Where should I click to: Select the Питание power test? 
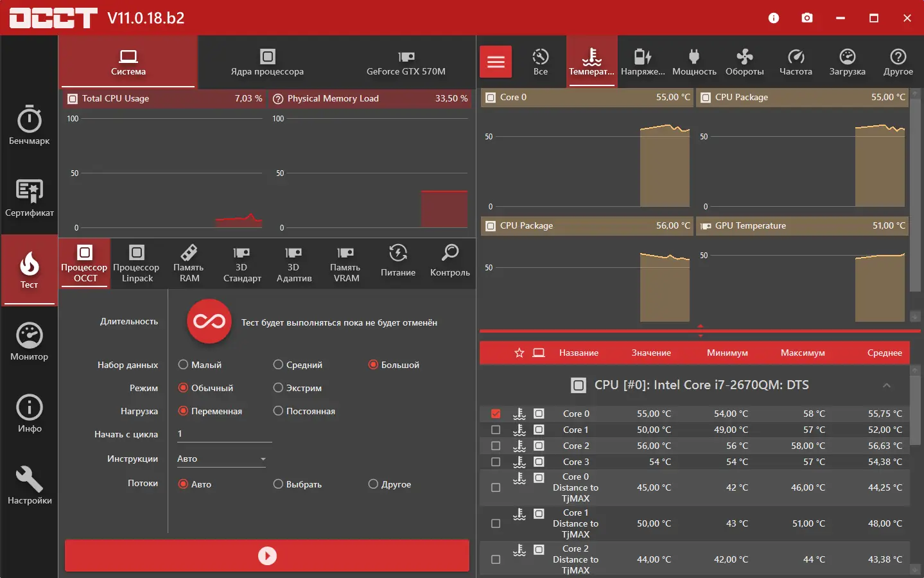pyautogui.click(x=398, y=263)
